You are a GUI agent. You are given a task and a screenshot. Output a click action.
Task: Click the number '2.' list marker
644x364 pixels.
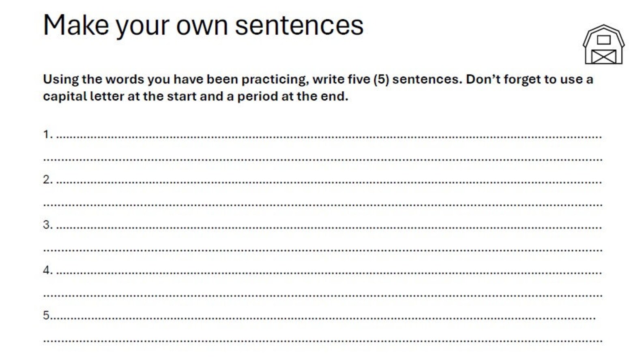48,180
